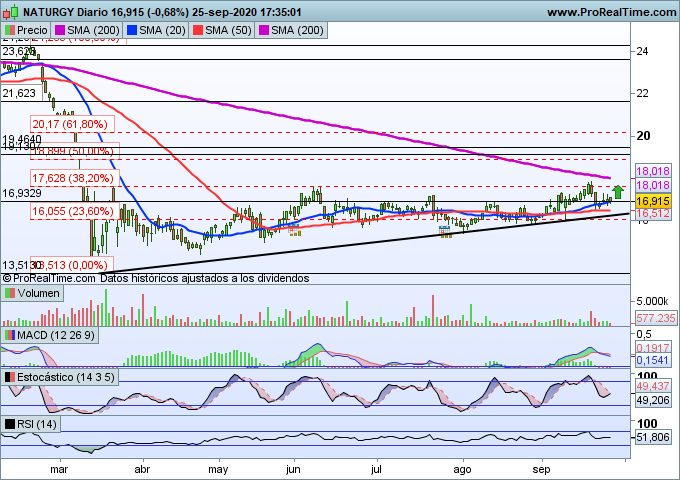Click the green up arrow on chart
The image size is (680, 480).
618,191
